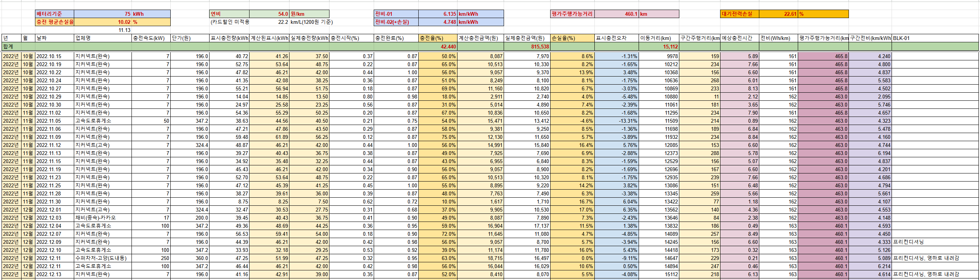Click the 이동거리(km) column header
Viewport: 980px width, 280px height.
[x=659, y=38]
